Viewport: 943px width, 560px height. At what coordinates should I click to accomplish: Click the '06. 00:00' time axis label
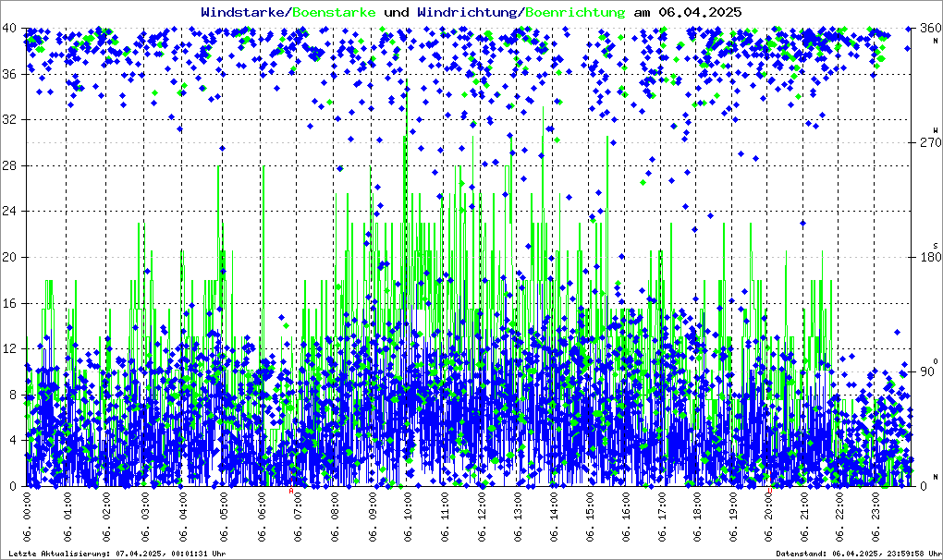[27, 517]
